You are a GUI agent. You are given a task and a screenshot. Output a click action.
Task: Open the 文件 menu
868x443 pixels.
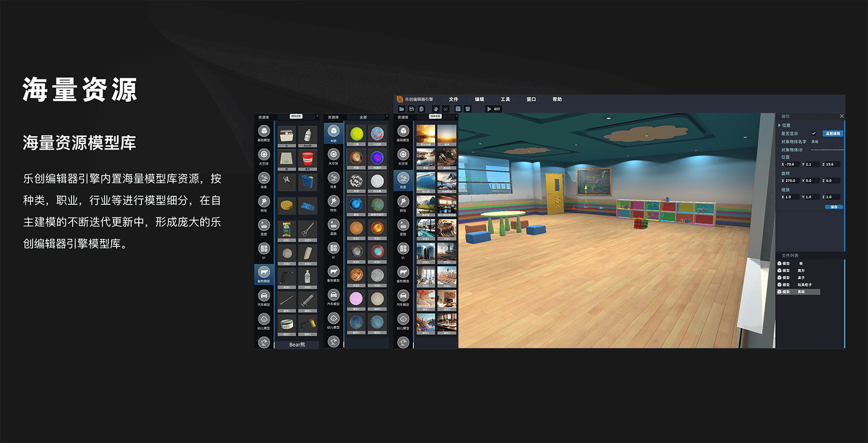[x=453, y=99]
